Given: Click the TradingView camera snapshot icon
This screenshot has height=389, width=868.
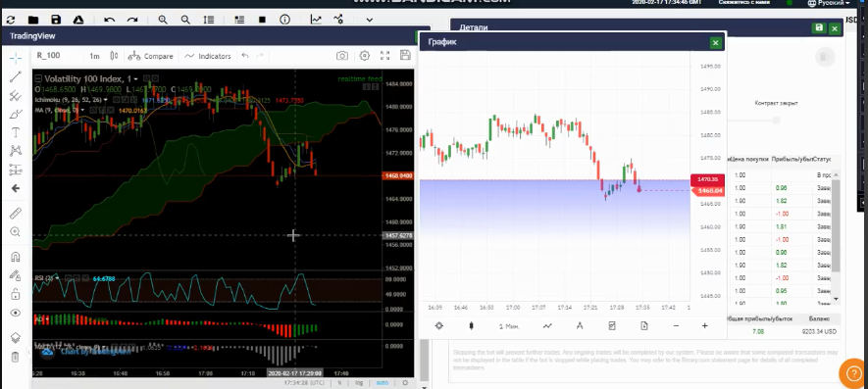Looking at the screenshot, I should coord(342,56).
